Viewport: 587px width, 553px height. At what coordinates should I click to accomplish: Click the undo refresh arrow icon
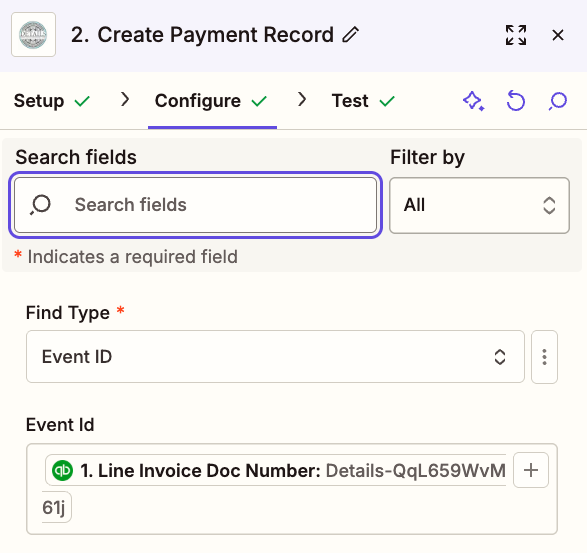pyautogui.click(x=516, y=101)
